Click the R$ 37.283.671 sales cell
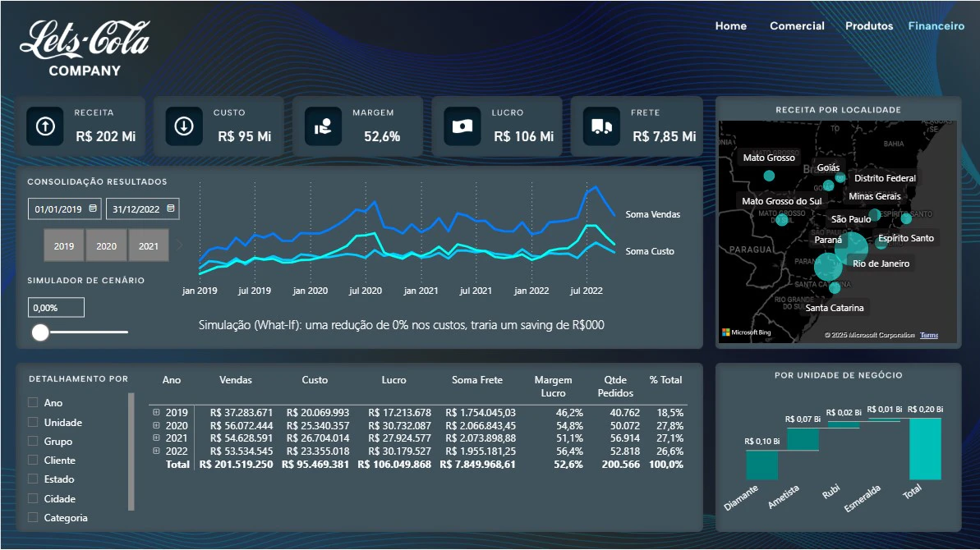Image resolution: width=980 pixels, height=550 pixels. (242, 412)
